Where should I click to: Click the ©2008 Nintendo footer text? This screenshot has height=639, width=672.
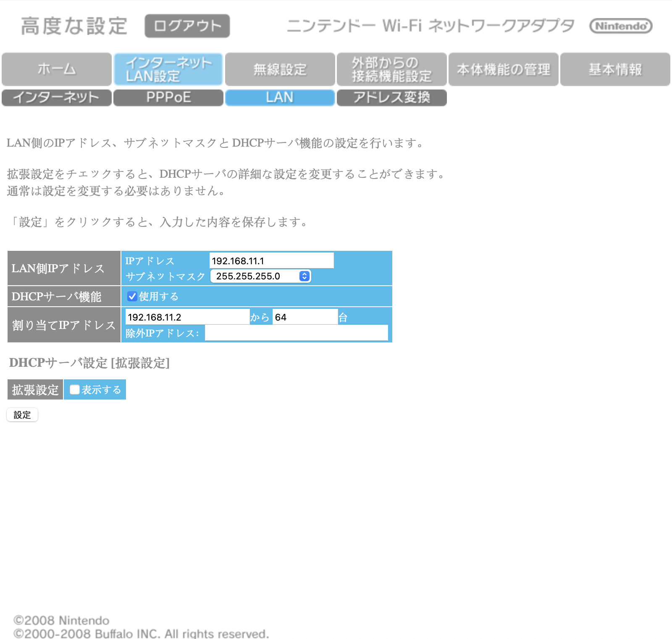[61, 620]
